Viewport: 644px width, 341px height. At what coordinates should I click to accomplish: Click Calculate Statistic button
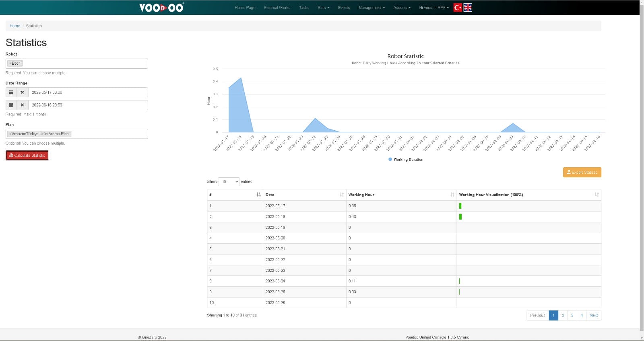point(27,155)
